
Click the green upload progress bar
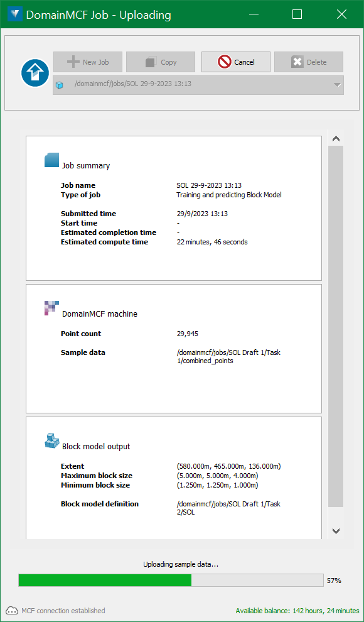[x=171, y=581]
